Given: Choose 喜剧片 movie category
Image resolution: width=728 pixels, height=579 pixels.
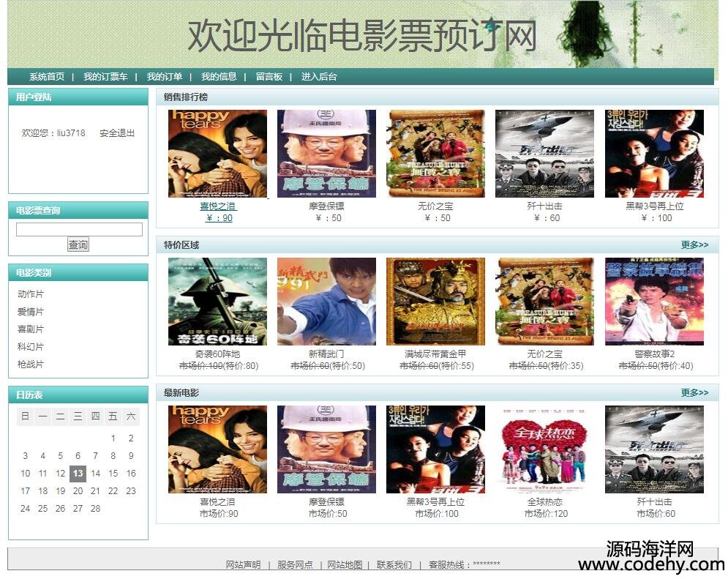Looking at the screenshot, I should click(31, 329).
